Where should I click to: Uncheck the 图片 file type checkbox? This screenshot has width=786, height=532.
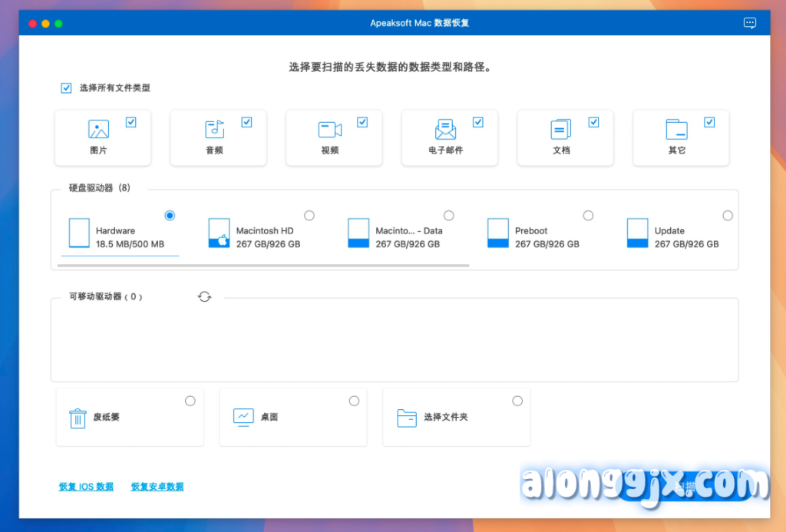130,122
